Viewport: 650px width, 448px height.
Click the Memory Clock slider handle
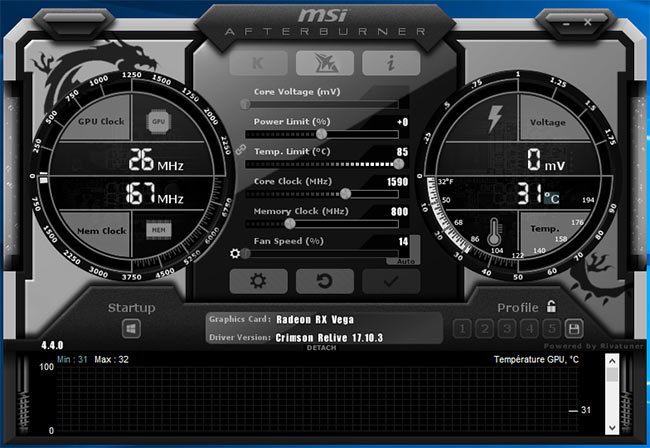point(291,224)
